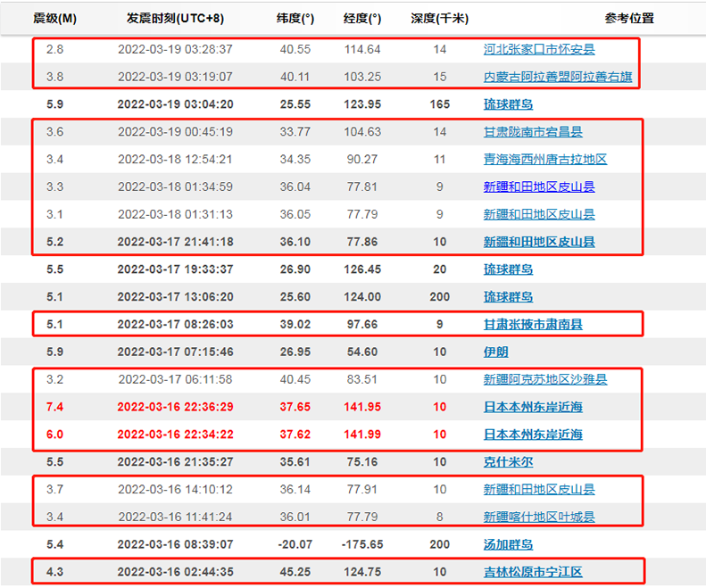Image resolution: width=706 pixels, height=588 pixels.
Task: Click 琉球群岛 link for the M5.9 quake
Action: pos(508,104)
